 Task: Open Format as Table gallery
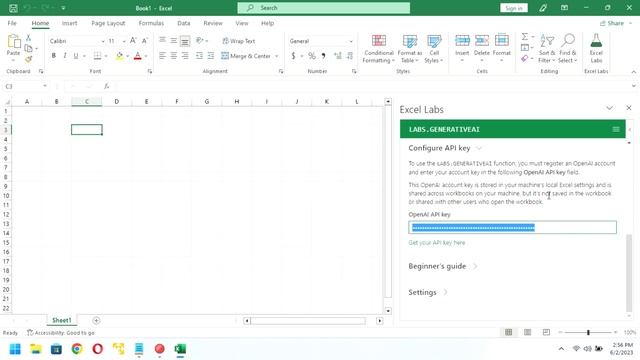coord(410,49)
